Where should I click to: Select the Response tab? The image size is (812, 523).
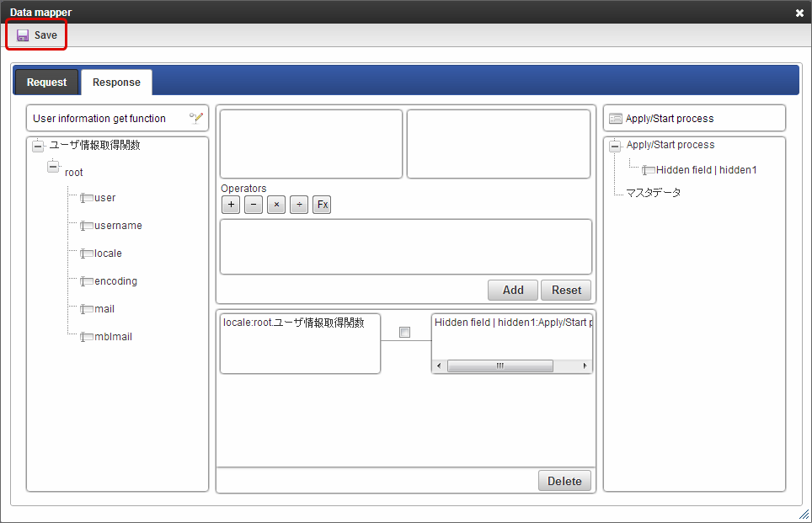click(x=116, y=83)
